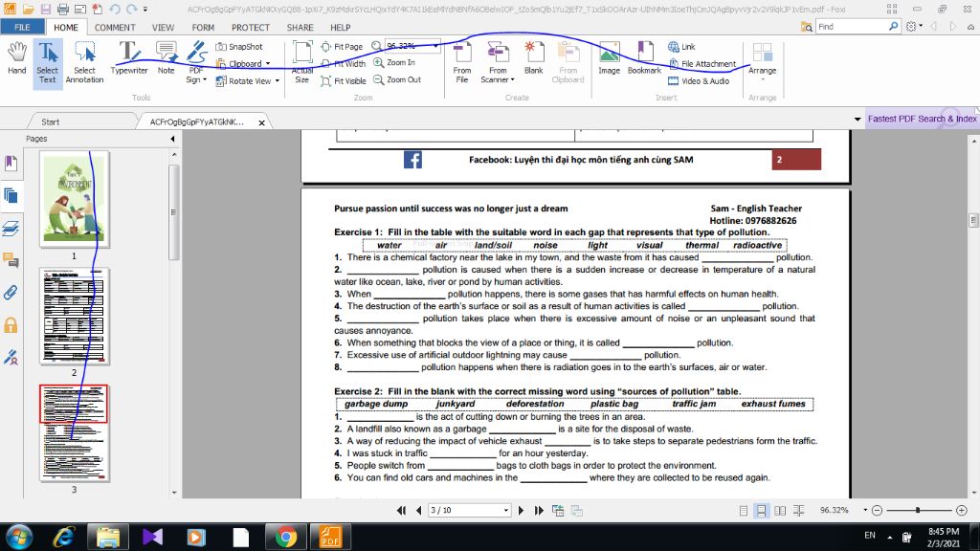This screenshot has height=551, width=980.
Task: Select the Hand tool
Action: point(17,58)
